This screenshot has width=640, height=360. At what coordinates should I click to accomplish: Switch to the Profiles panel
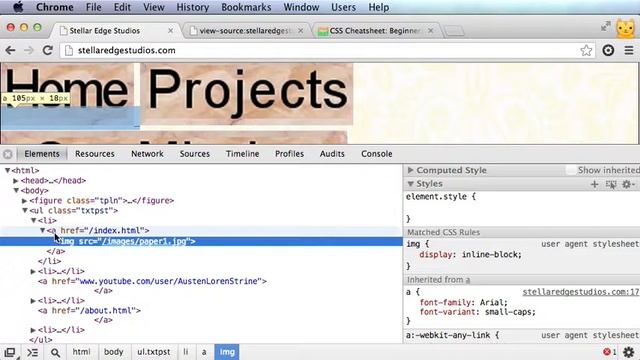[289, 154]
